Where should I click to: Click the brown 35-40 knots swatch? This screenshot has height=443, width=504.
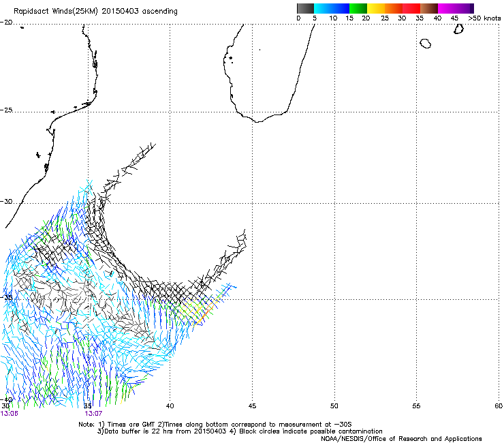(429, 8)
